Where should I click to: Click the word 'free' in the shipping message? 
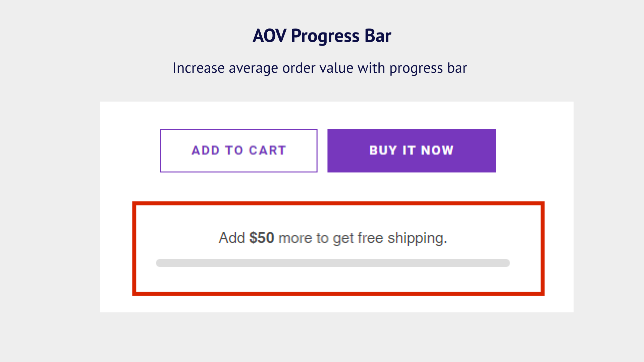click(371, 238)
